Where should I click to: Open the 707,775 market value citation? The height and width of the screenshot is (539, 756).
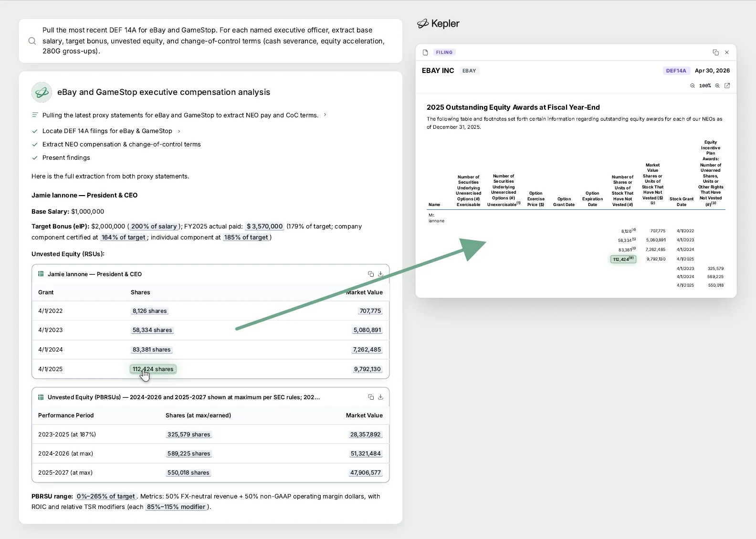(370, 311)
